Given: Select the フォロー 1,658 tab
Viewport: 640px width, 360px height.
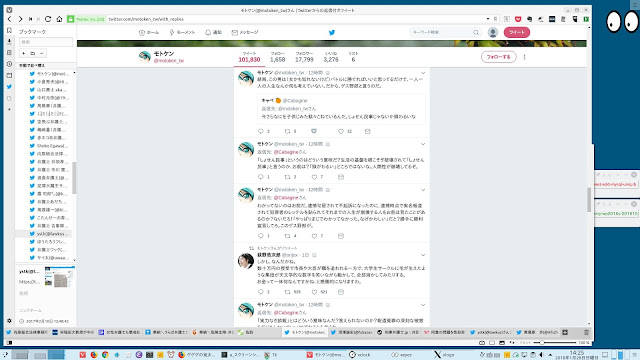Looking at the screenshot, I should pos(278,57).
